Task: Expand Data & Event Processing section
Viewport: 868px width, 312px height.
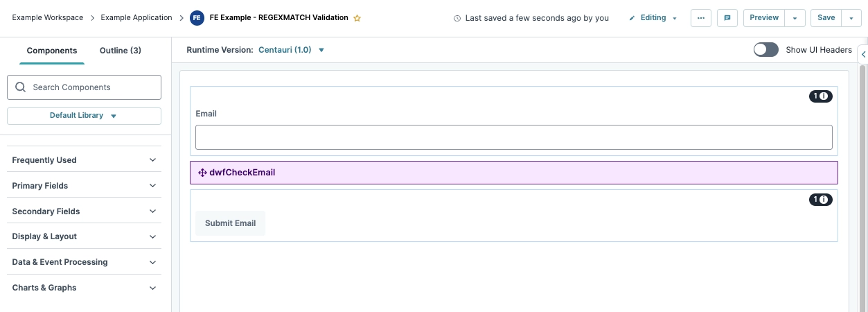Action: [84, 262]
